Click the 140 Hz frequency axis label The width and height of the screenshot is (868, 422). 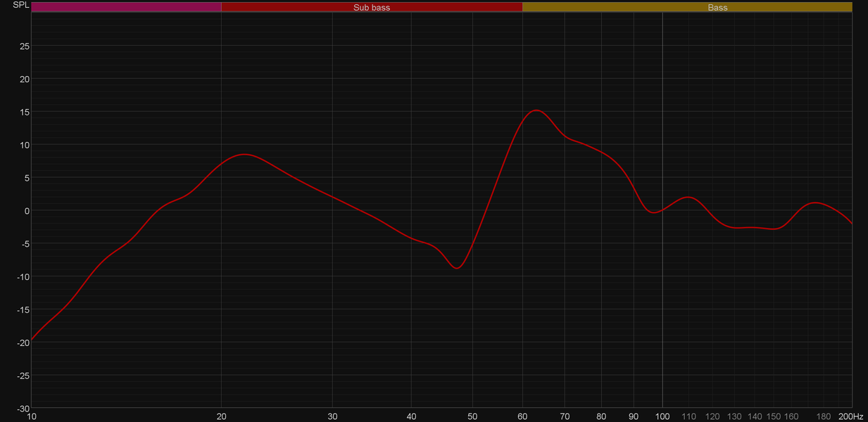pyautogui.click(x=755, y=416)
